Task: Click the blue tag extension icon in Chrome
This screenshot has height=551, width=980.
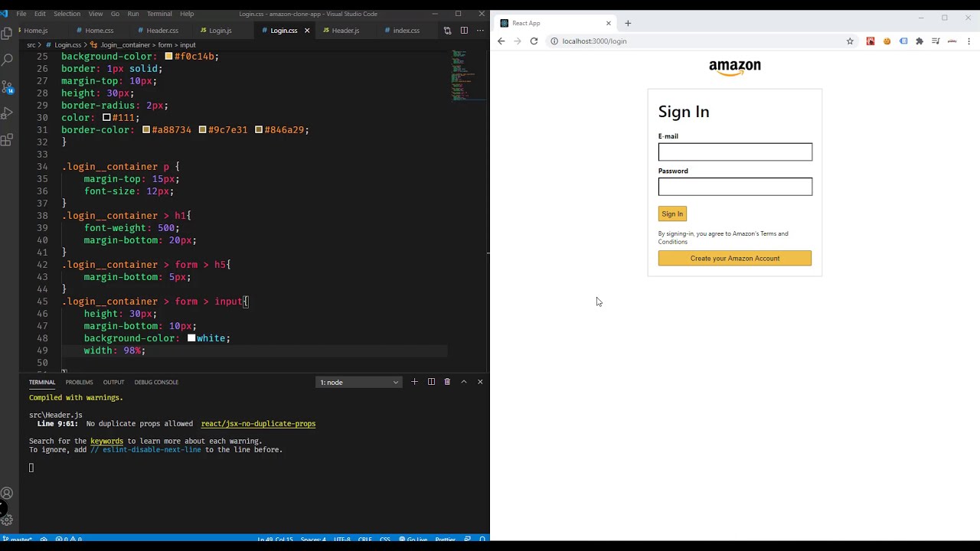Action: click(x=903, y=41)
